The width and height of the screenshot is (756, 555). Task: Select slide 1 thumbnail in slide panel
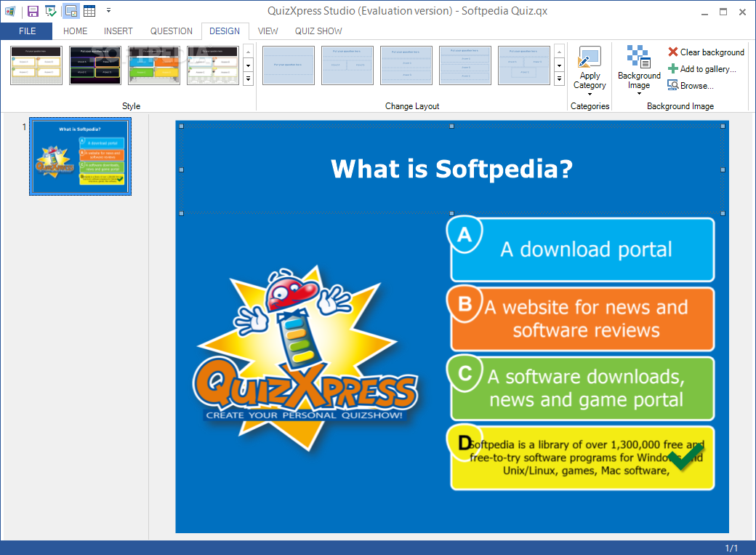pyautogui.click(x=80, y=156)
